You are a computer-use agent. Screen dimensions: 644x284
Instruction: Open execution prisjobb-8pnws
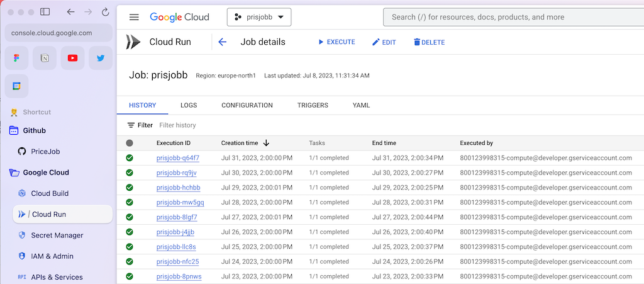179,276
